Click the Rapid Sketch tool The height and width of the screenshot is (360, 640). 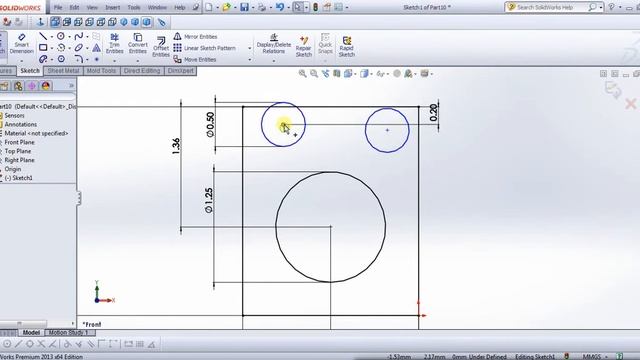(x=347, y=47)
